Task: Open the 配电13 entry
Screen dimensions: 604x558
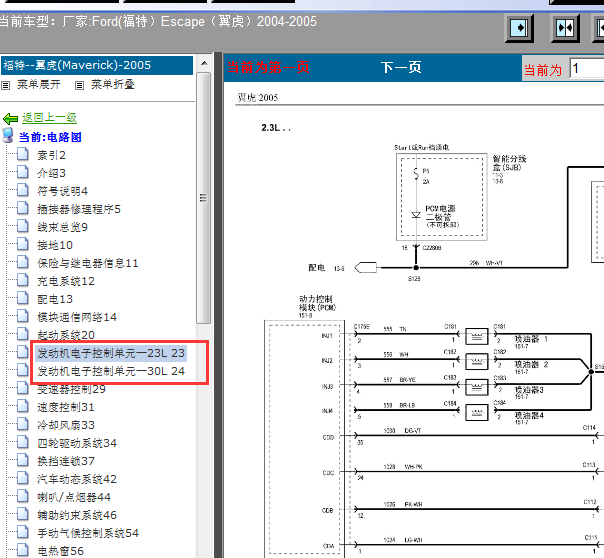Action: tap(55, 299)
